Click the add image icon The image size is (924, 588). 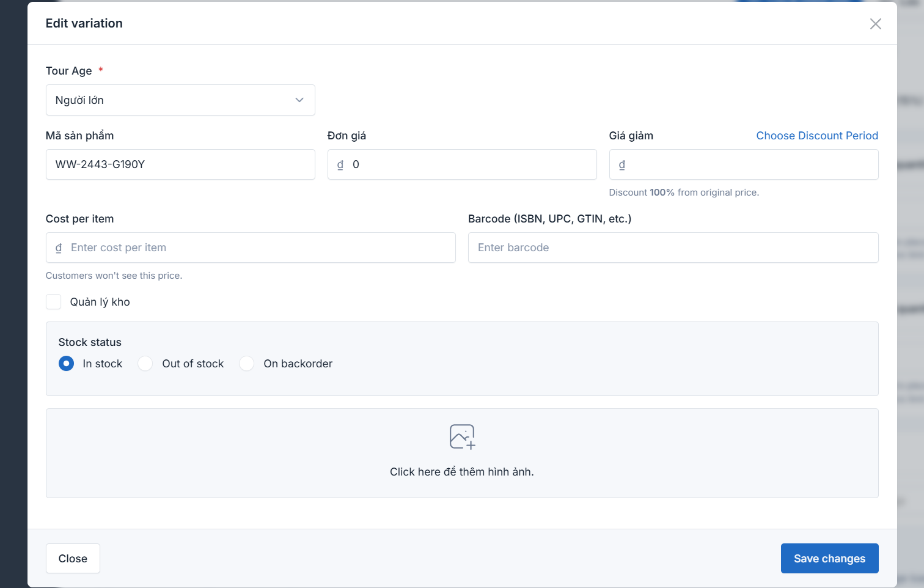pyautogui.click(x=462, y=437)
